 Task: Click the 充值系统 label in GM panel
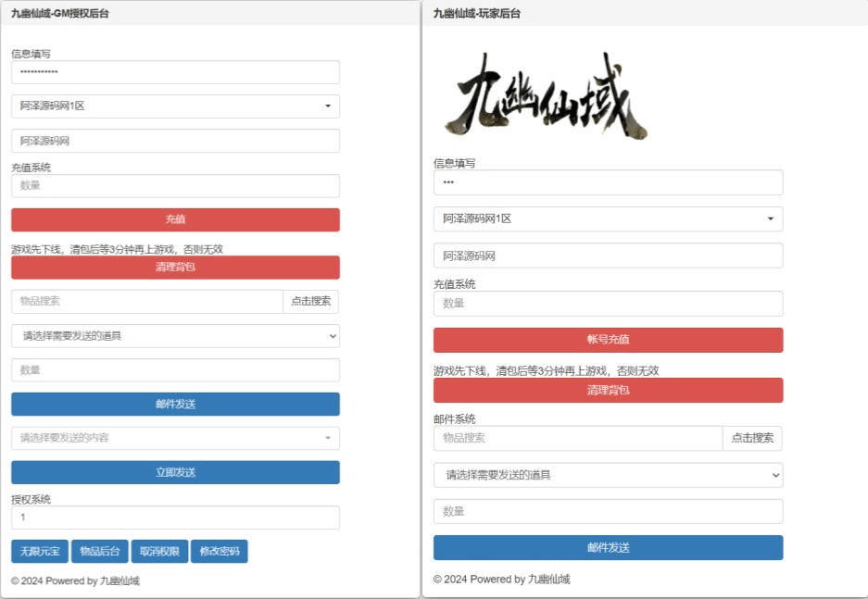tap(31, 167)
